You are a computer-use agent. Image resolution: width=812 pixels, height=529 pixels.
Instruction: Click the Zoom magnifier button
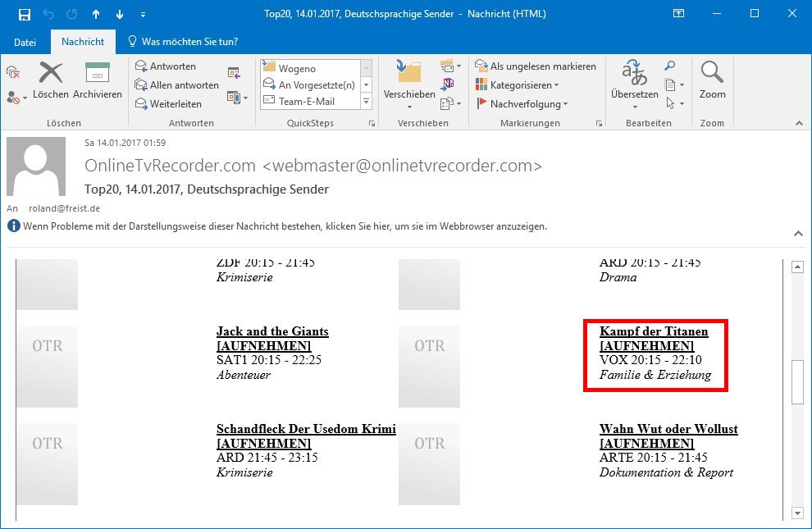tap(712, 80)
